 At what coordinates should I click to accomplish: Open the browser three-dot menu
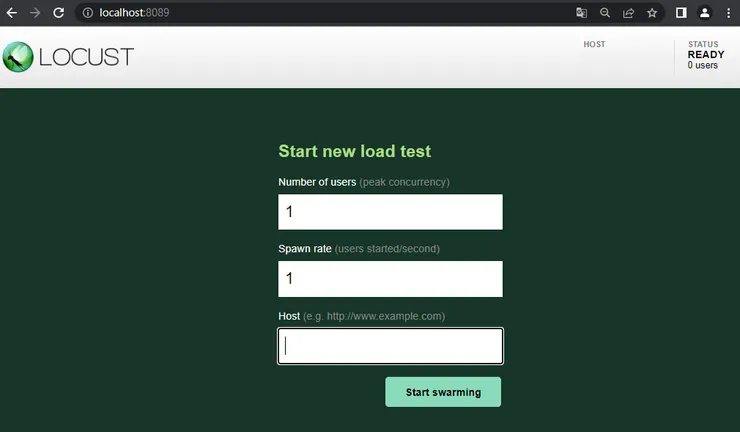(x=728, y=13)
